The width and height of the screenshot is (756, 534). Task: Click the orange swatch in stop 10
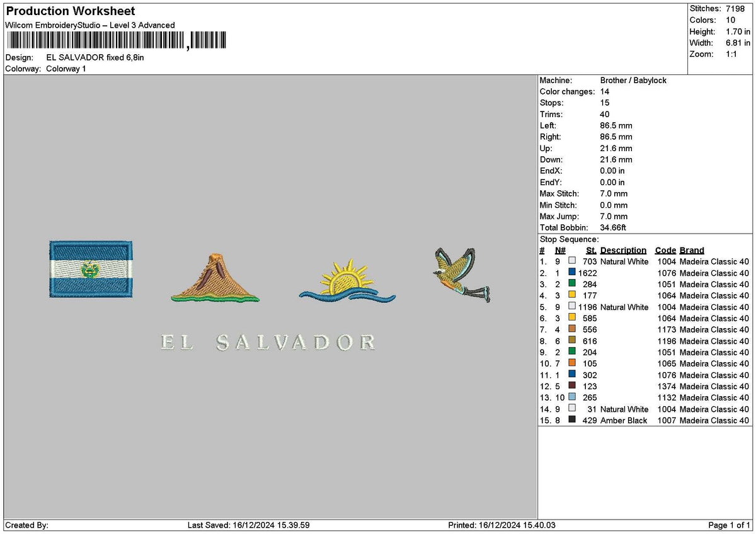point(572,363)
